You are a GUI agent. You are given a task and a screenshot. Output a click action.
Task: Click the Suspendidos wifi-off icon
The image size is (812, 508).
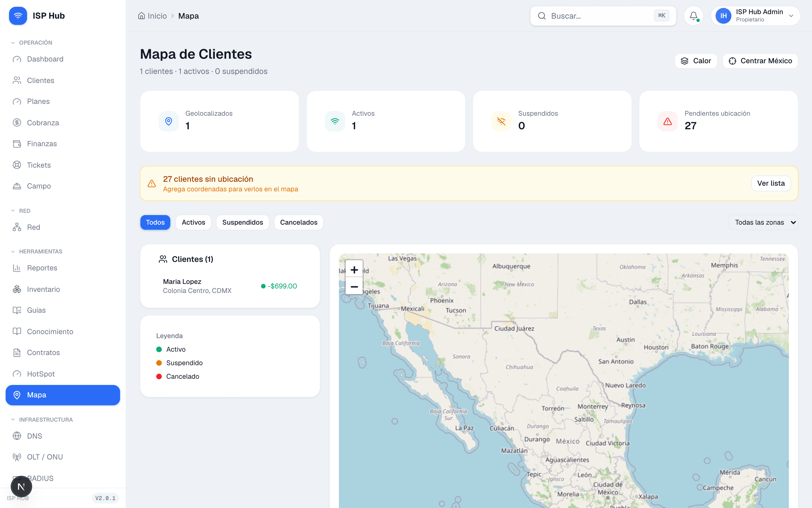[501, 121]
